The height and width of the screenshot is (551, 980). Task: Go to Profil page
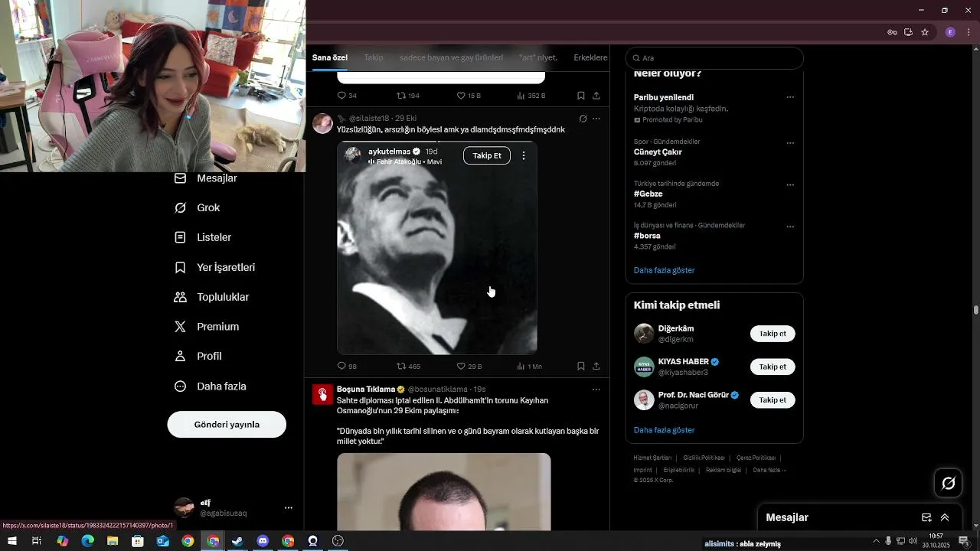pyautogui.click(x=198, y=357)
